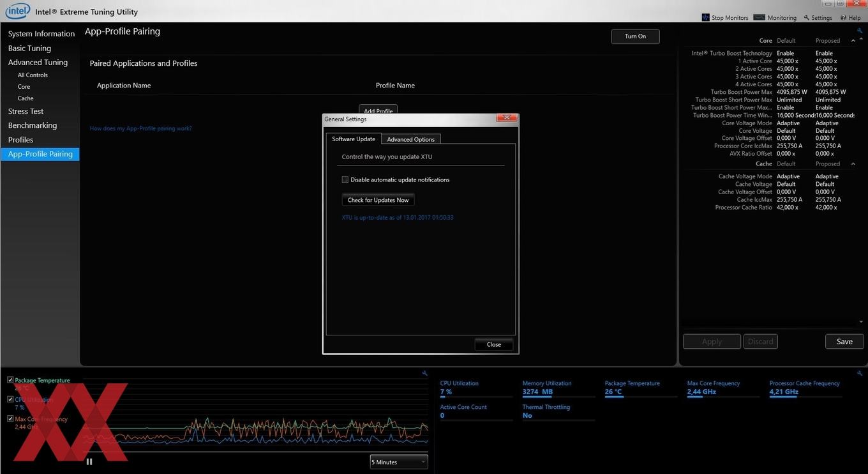
Task: Click the Intel logo icon
Action: (x=18, y=11)
